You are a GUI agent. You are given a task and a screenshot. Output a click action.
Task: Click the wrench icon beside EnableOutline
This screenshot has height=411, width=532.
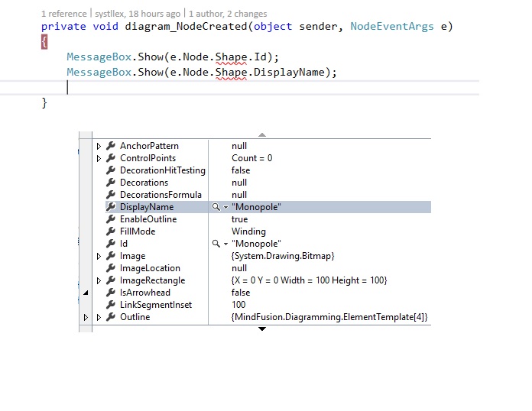click(x=111, y=219)
